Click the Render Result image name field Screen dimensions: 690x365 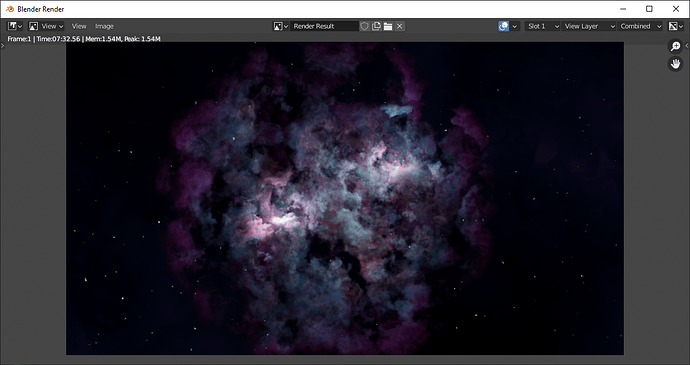point(324,26)
